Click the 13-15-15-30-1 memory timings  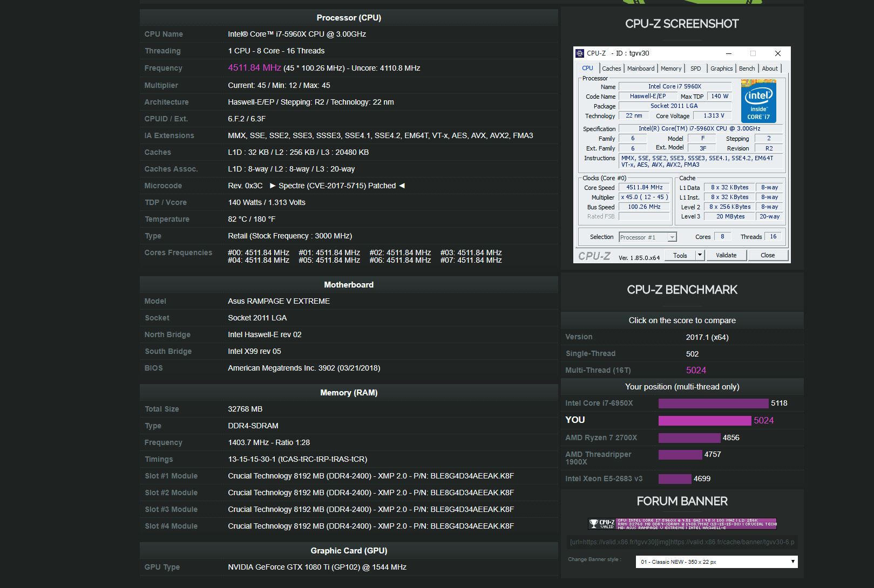[297, 459]
